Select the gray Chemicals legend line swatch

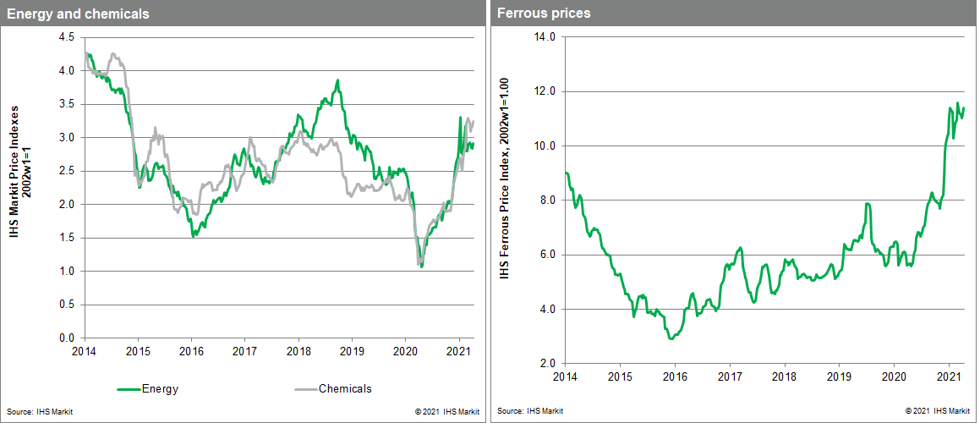coord(304,390)
